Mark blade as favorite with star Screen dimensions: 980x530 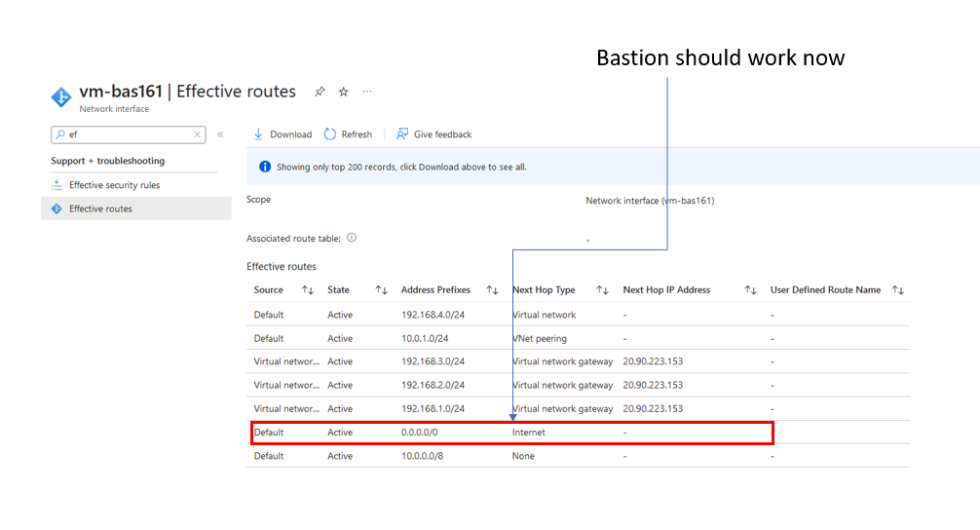coord(343,92)
